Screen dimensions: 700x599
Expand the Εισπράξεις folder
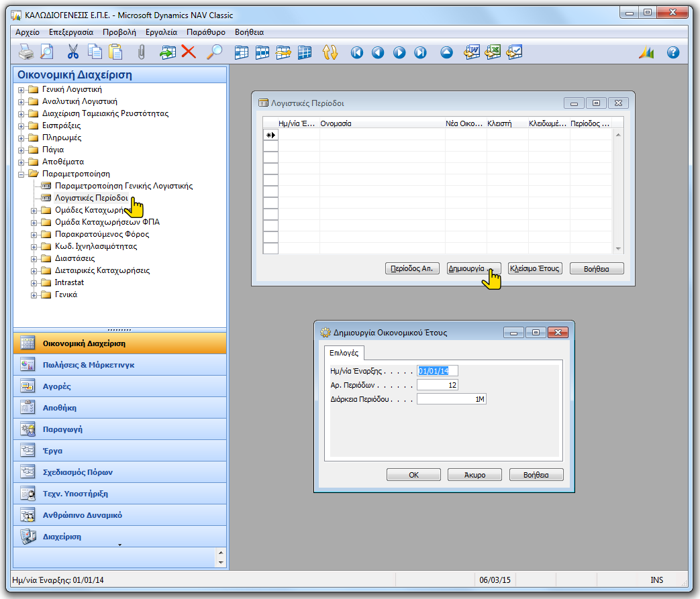[21, 126]
